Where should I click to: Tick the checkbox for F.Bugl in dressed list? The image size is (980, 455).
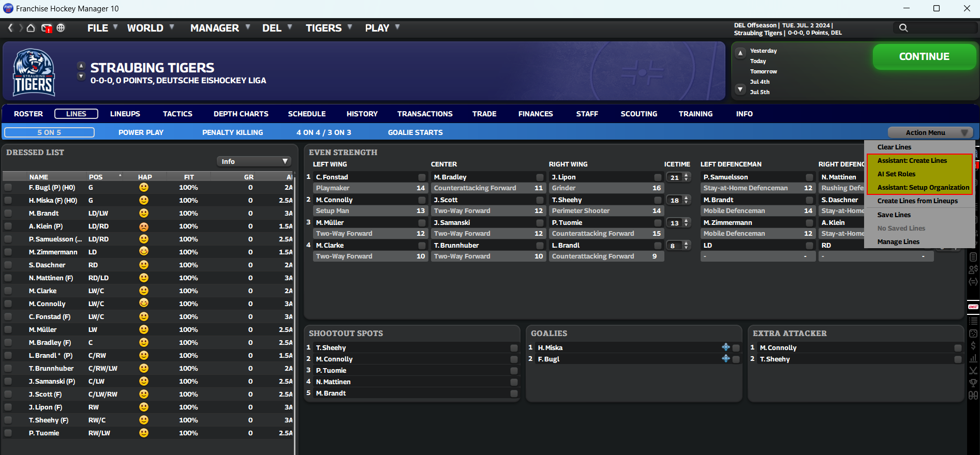point(8,187)
